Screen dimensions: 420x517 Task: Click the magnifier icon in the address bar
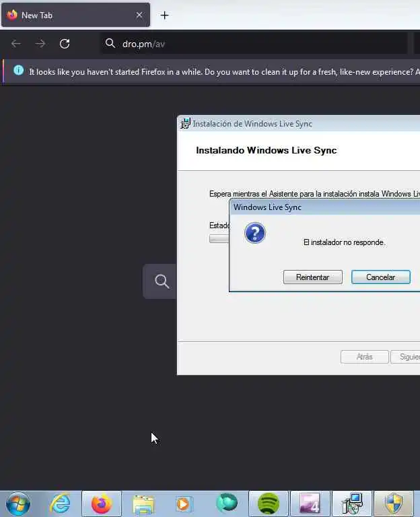click(x=110, y=43)
